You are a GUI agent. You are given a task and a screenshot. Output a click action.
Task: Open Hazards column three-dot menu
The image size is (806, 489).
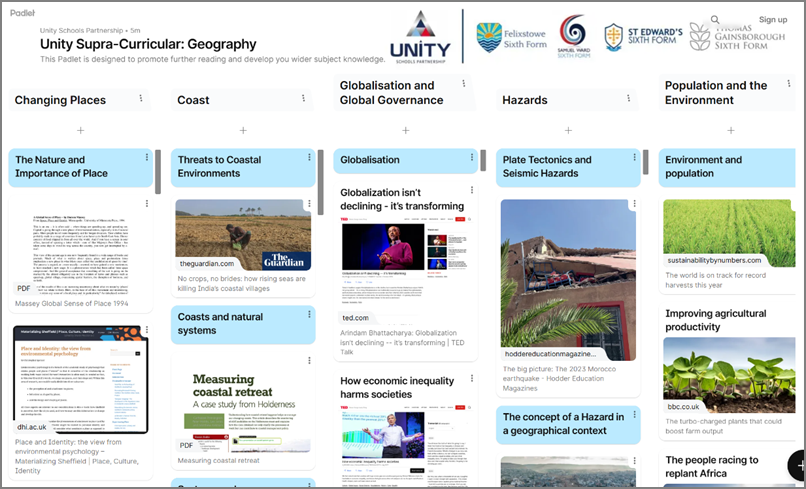pyautogui.click(x=628, y=98)
